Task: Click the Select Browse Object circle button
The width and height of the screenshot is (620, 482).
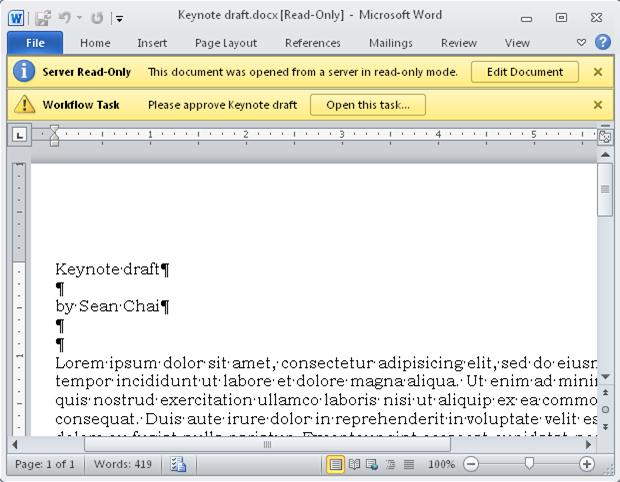Action: (x=605, y=410)
